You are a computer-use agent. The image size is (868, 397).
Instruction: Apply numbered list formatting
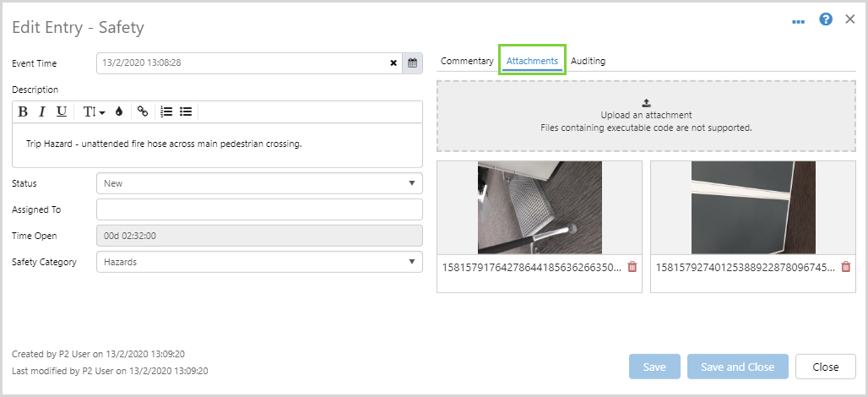(166, 111)
